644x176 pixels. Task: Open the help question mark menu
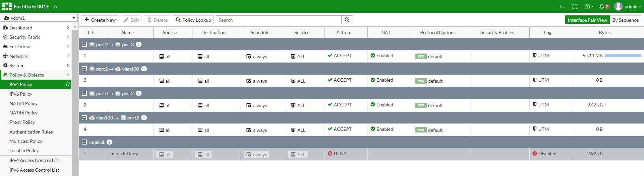click(588, 7)
